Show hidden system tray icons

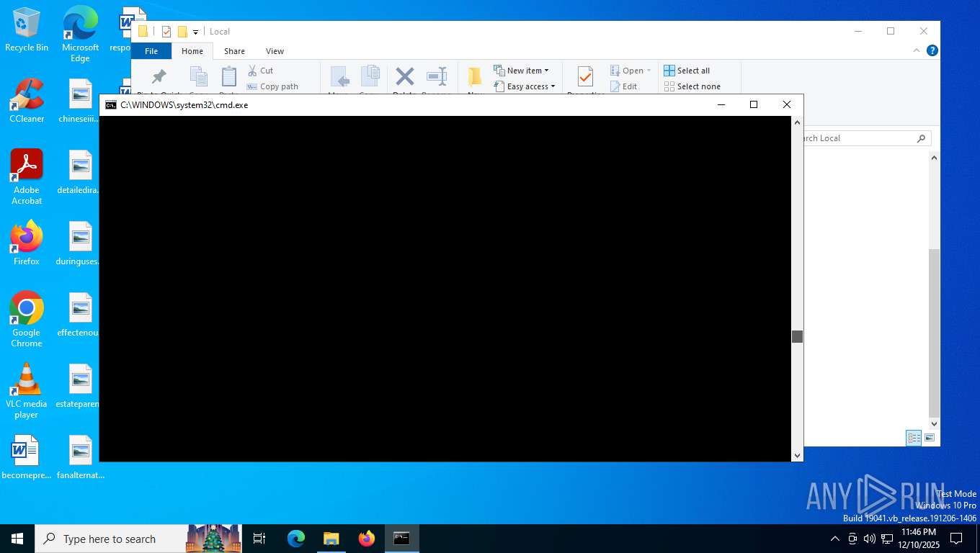tap(835, 539)
